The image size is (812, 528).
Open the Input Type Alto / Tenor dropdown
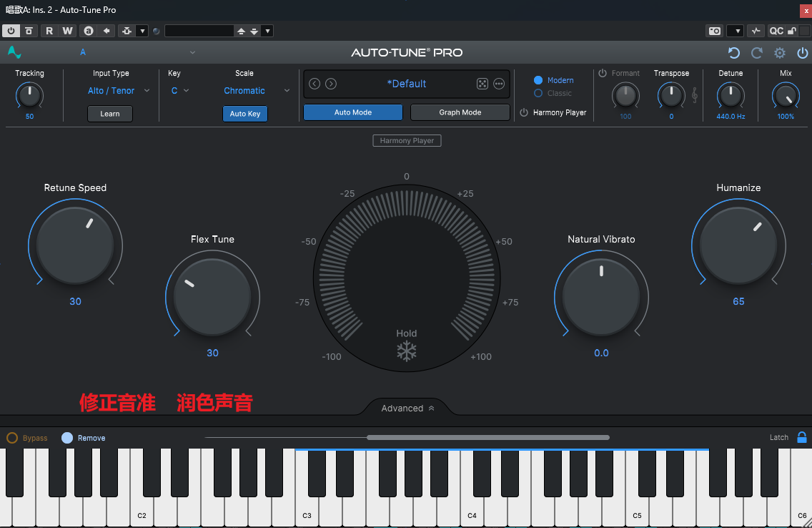pos(119,91)
